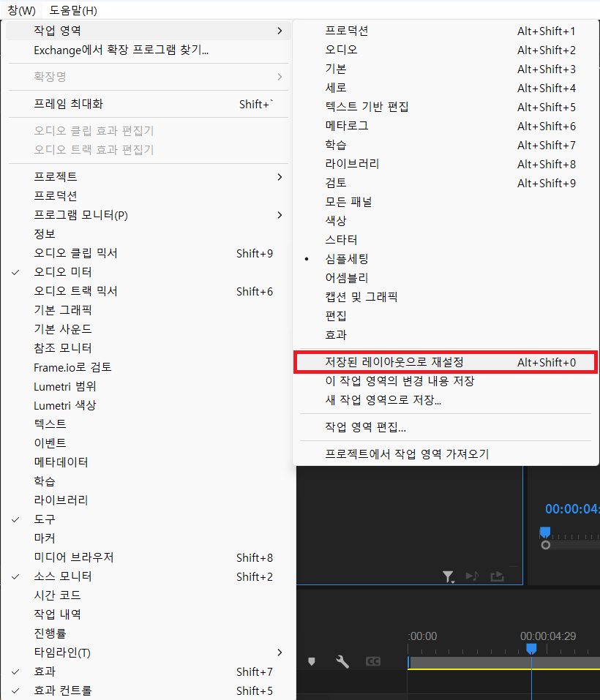Click the export frame icon
Viewport: 600px width, 700px height.
tap(498, 577)
